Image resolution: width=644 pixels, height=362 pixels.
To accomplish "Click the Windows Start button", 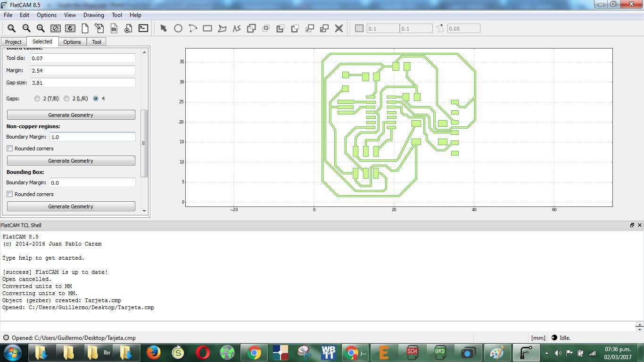I will (x=12, y=352).
